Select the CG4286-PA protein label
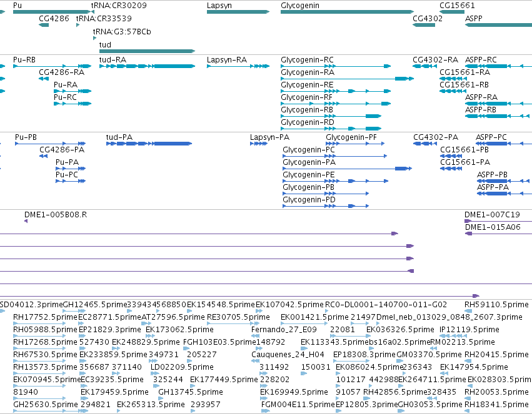 [62, 150]
